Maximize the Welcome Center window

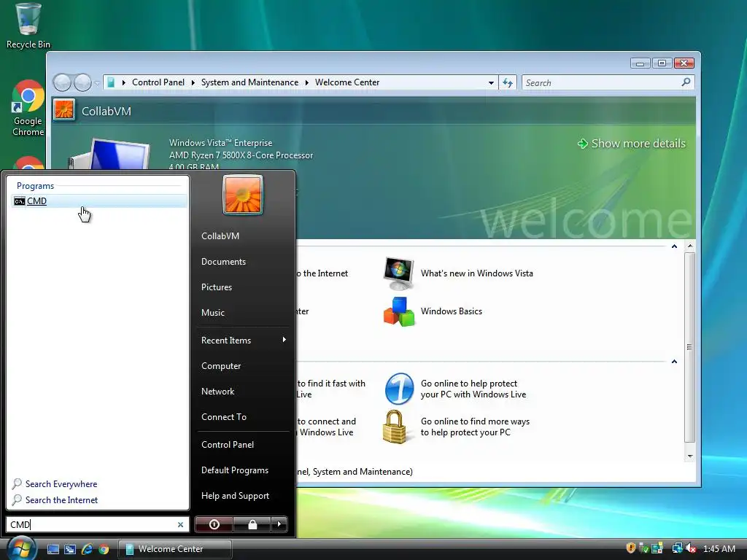[662, 63]
